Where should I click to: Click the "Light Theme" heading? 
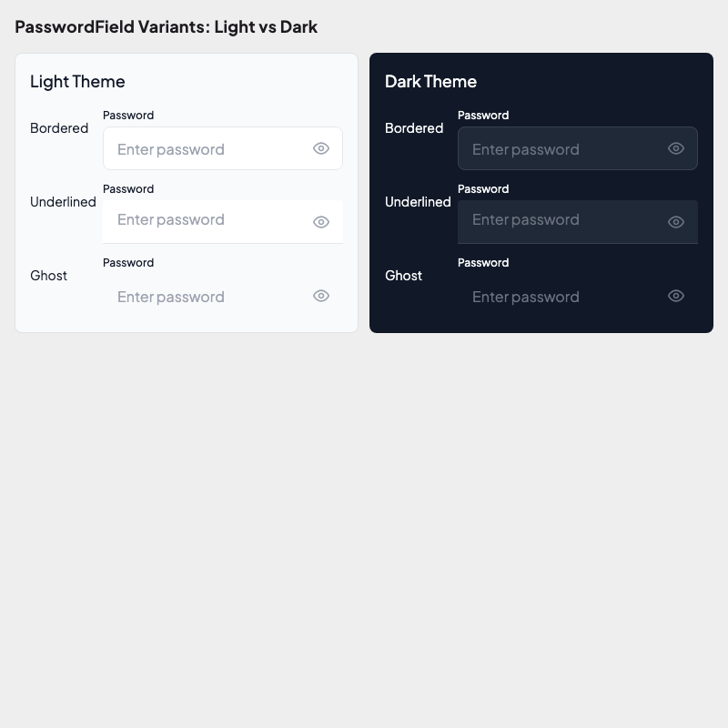pyautogui.click(x=77, y=82)
